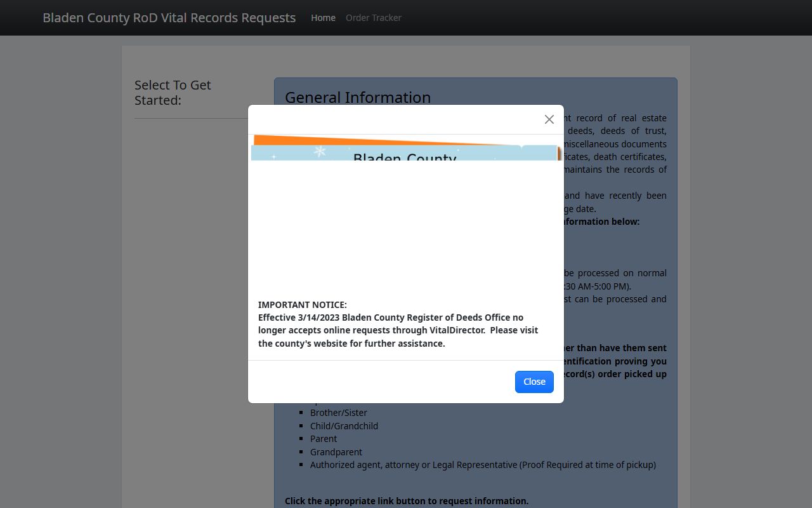Image resolution: width=812 pixels, height=508 pixels.
Task: Click the Bladen County RoD site title
Action: coord(169,18)
